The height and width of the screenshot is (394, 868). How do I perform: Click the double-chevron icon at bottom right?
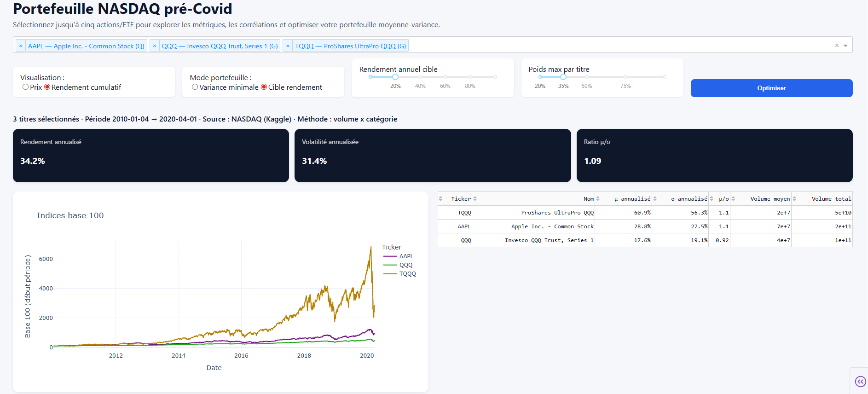860,381
